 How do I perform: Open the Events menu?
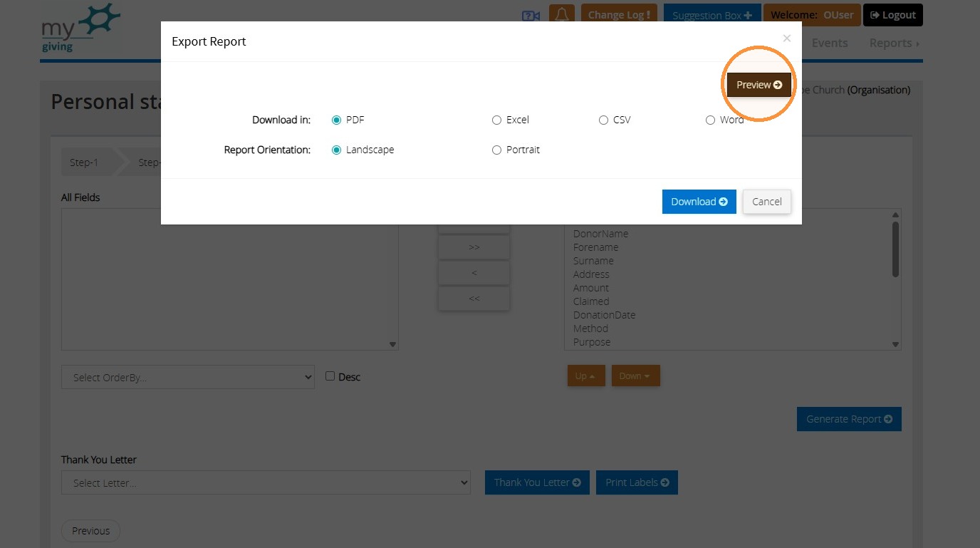(830, 43)
